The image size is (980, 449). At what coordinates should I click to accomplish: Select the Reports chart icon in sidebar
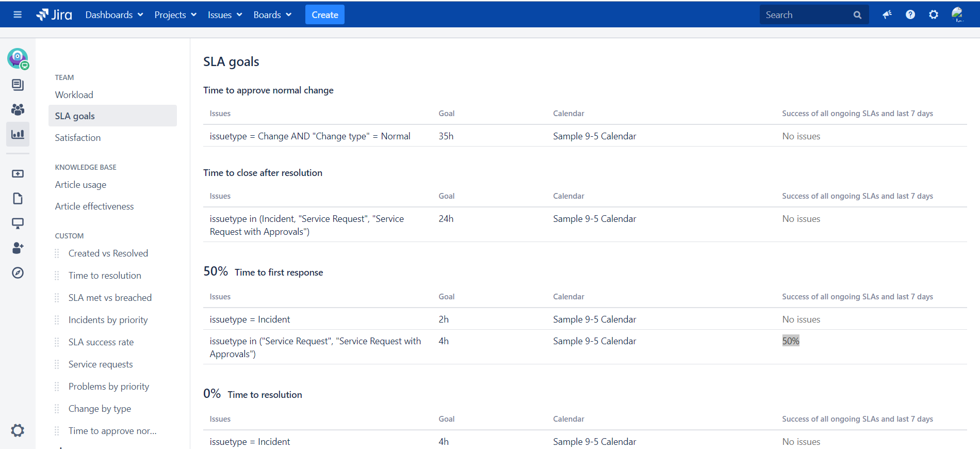point(18,134)
